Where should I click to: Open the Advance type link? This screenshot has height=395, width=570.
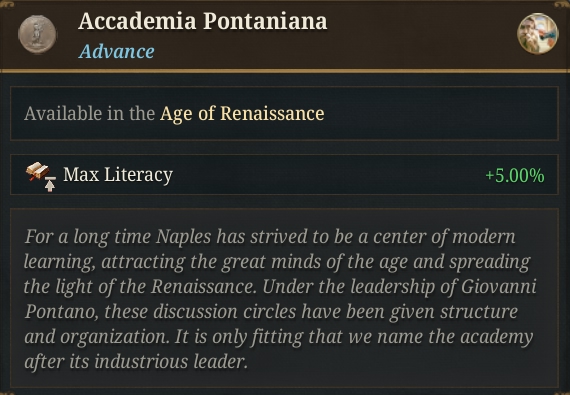pyautogui.click(x=117, y=51)
